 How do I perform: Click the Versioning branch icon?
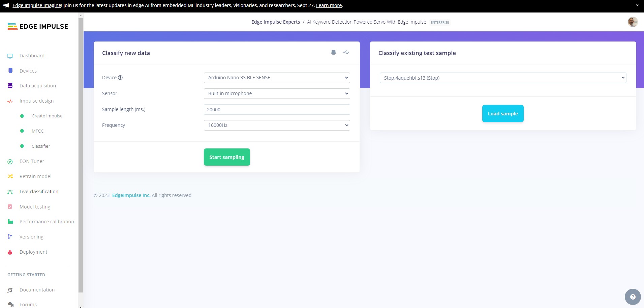click(10, 237)
